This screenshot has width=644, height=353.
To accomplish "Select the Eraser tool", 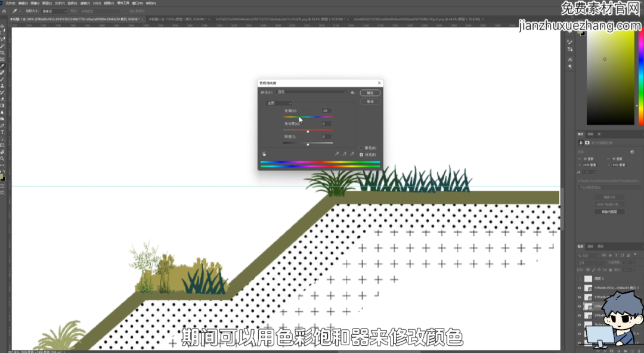I will [2, 99].
